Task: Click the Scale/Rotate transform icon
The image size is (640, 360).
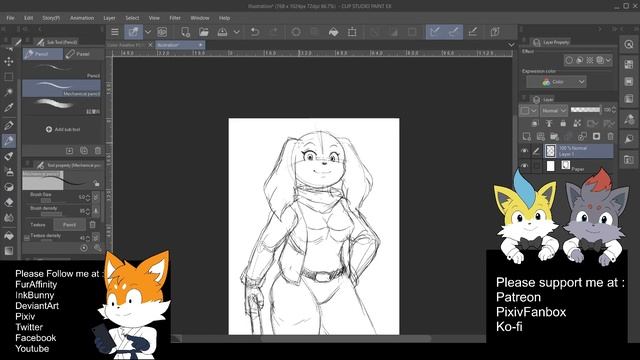Action: [x=352, y=32]
